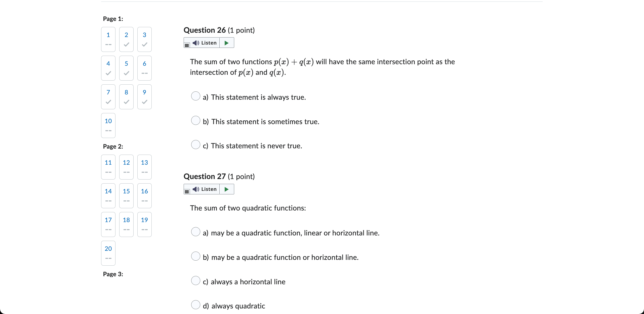Open question 12 from the Page 2 list
The image size is (644, 314).
pos(126,167)
